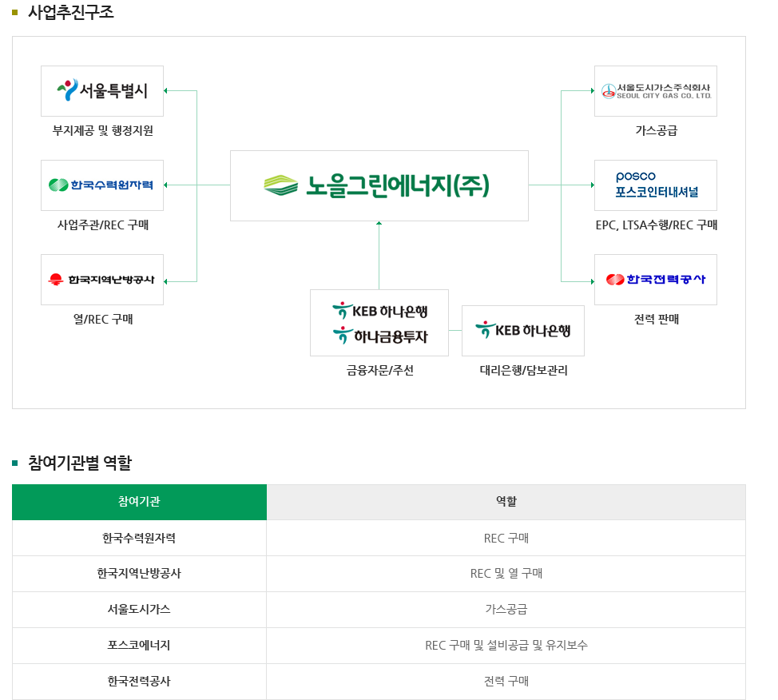Click the 금융자문/주선 caption text
This screenshot has width=778, height=700.
pos(380,370)
